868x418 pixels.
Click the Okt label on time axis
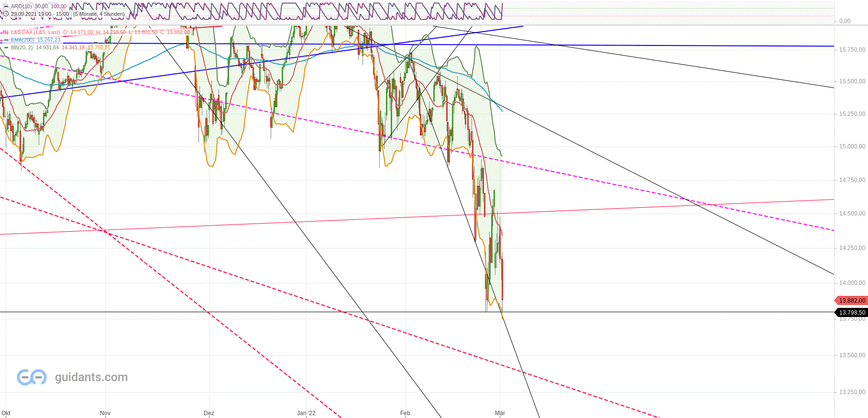[6, 413]
